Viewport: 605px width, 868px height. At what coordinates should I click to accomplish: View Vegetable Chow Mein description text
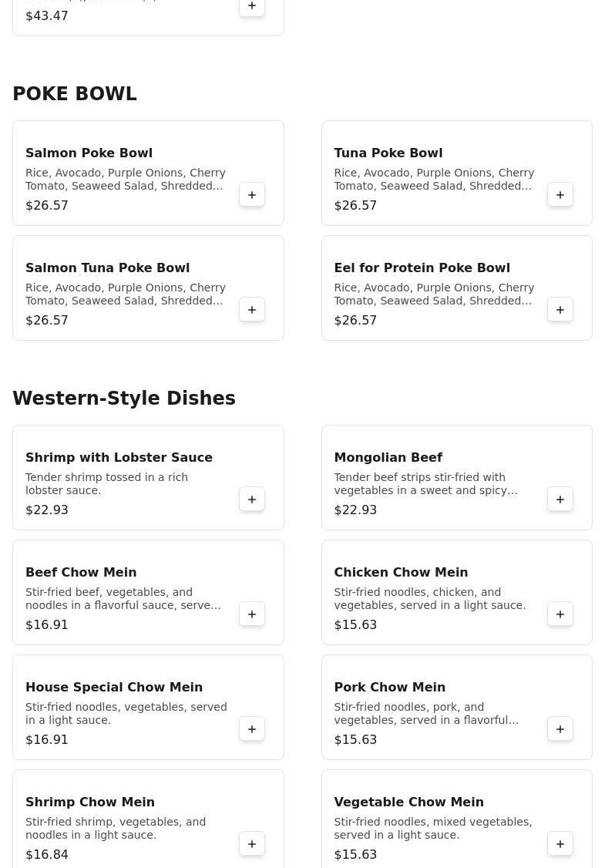(432, 828)
